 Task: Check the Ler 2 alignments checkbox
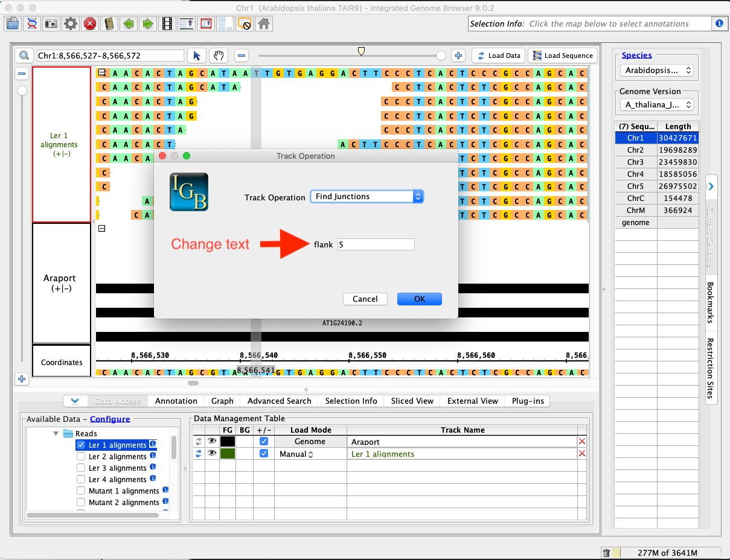tap(81, 457)
